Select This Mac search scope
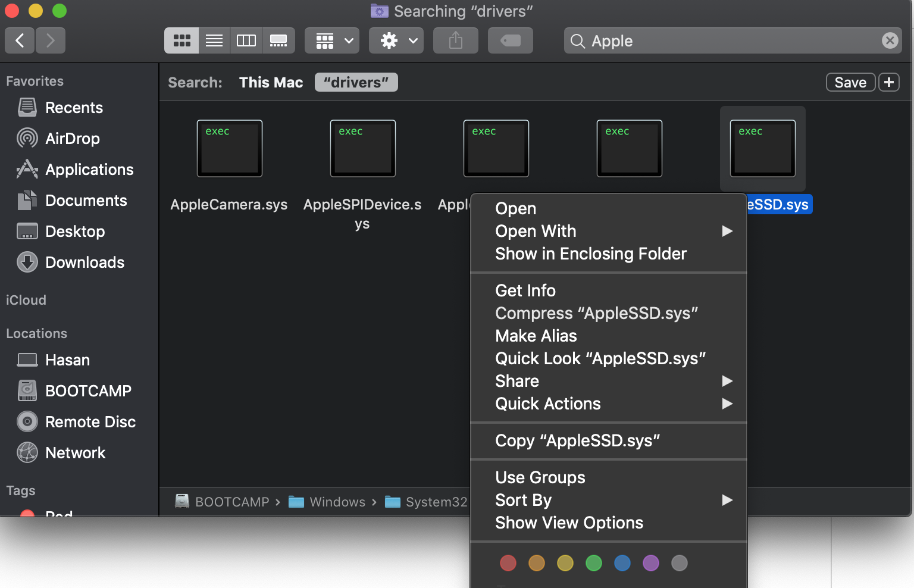Screen dimensions: 914x588 point(271,82)
